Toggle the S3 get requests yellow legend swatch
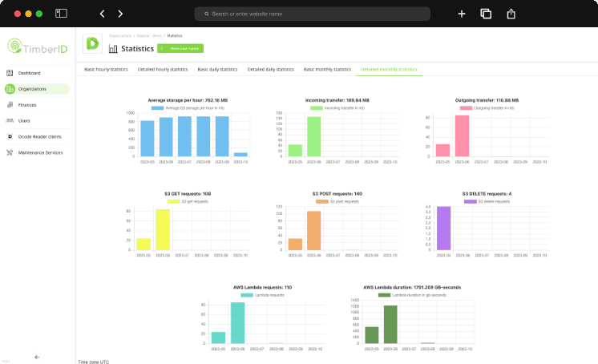Image resolution: width=598 pixels, height=364 pixels. point(173,201)
